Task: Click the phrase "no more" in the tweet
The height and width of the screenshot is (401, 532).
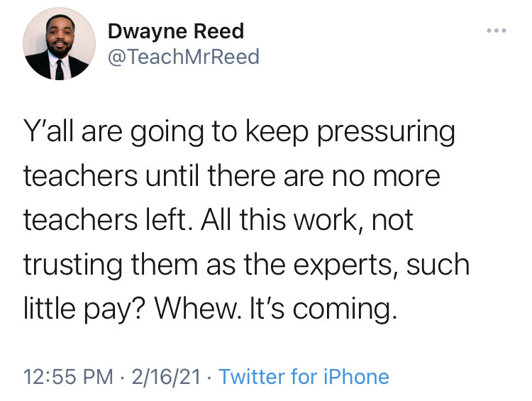Action: tap(388, 177)
